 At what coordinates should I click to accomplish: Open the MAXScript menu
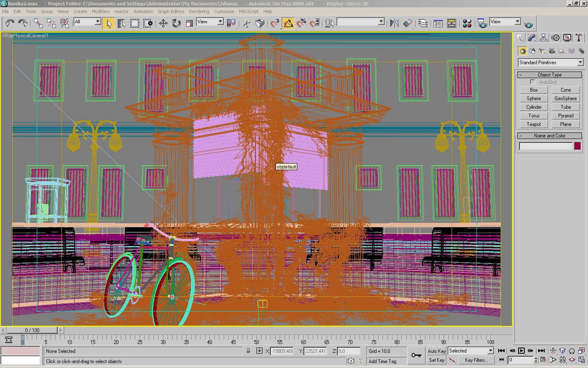tap(249, 11)
